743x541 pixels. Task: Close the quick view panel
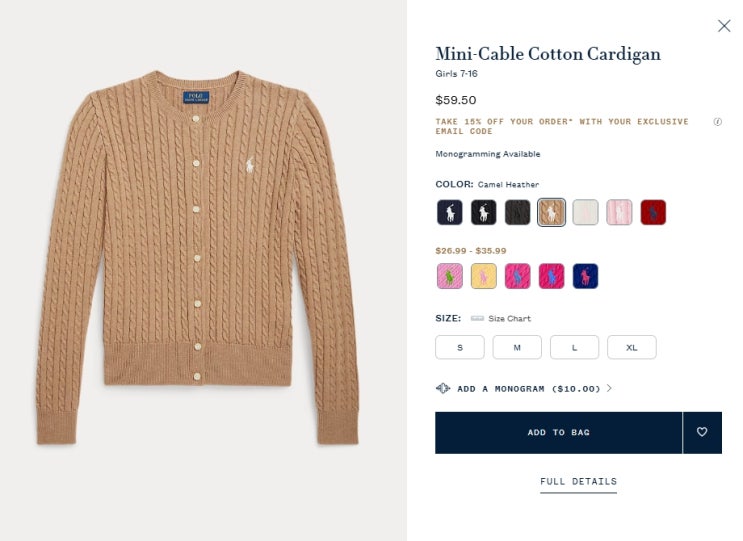click(724, 26)
